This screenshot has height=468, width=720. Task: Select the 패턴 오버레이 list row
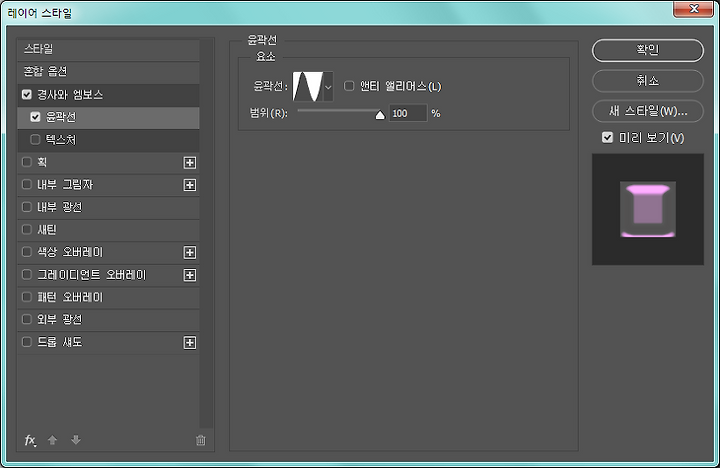tap(108, 297)
